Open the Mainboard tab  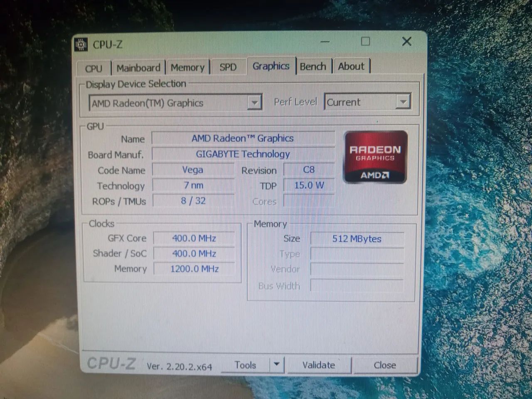138,68
